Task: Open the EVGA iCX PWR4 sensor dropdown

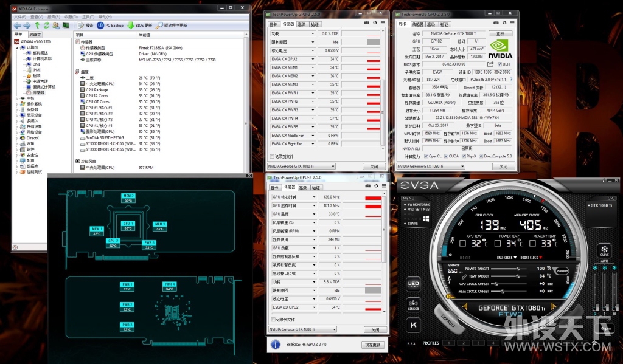Action: (x=313, y=118)
